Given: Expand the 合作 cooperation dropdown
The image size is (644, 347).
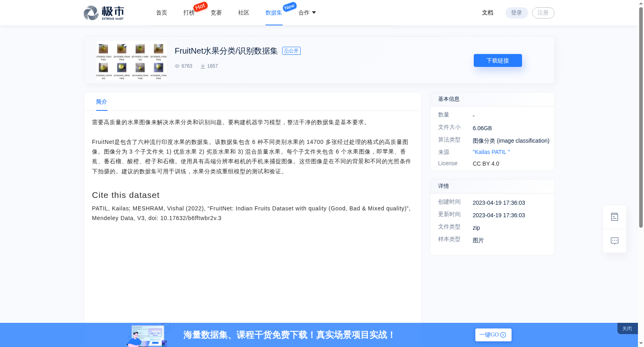Looking at the screenshot, I should coord(307,13).
